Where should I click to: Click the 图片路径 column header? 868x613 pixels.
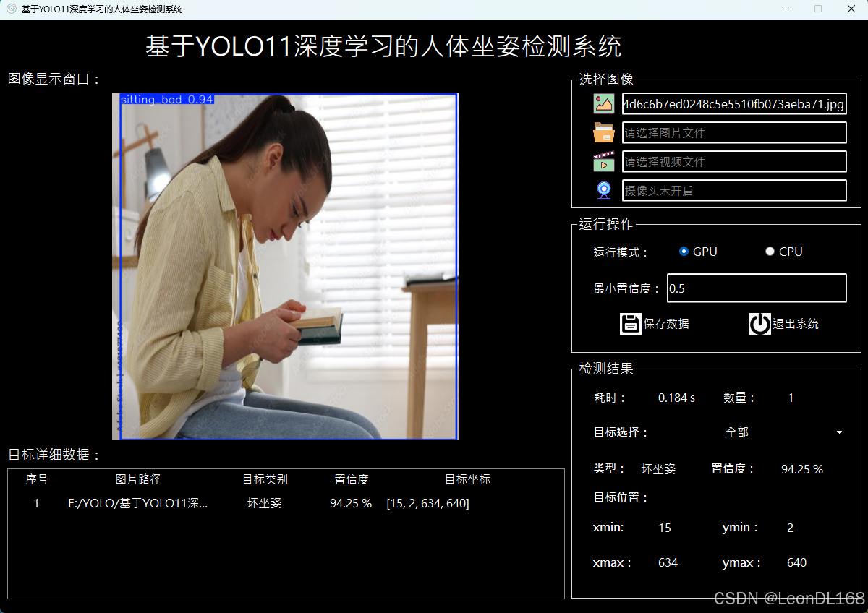coord(138,479)
